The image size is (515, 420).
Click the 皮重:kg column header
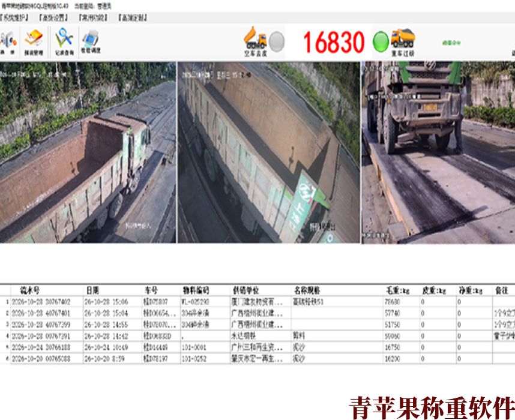(434, 290)
